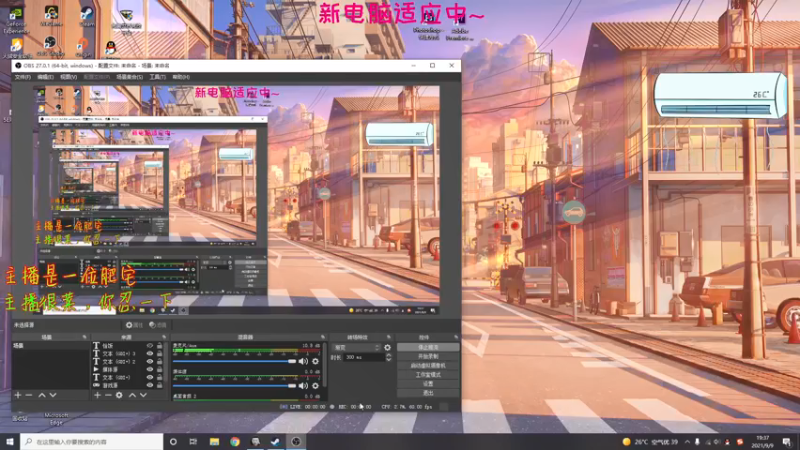This screenshot has height=450, width=800.
Task: Toggle lock icon for 文本 (GDI+) source
Action: tap(160, 378)
